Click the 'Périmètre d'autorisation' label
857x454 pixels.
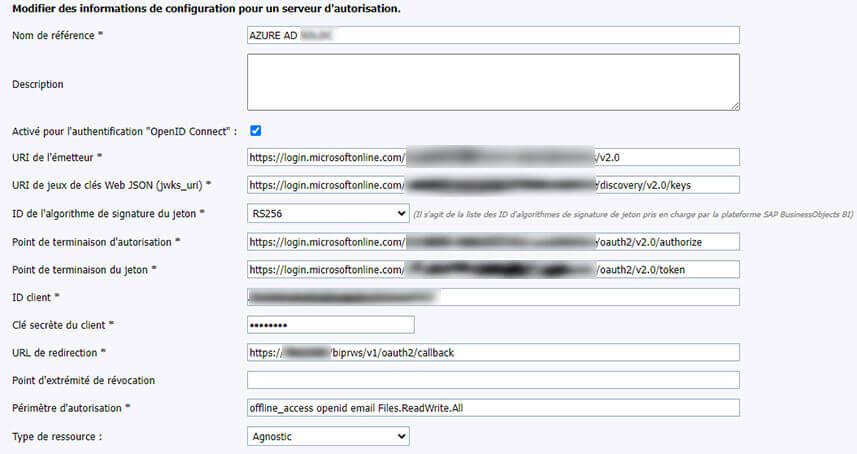(71, 409)
